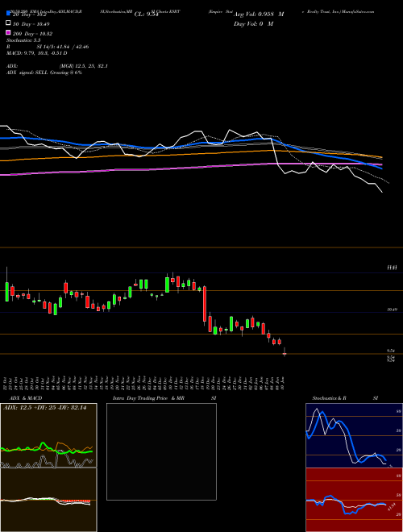Click the magenta 200 Day legend swatch
The image size is (403, 532).
8,32
